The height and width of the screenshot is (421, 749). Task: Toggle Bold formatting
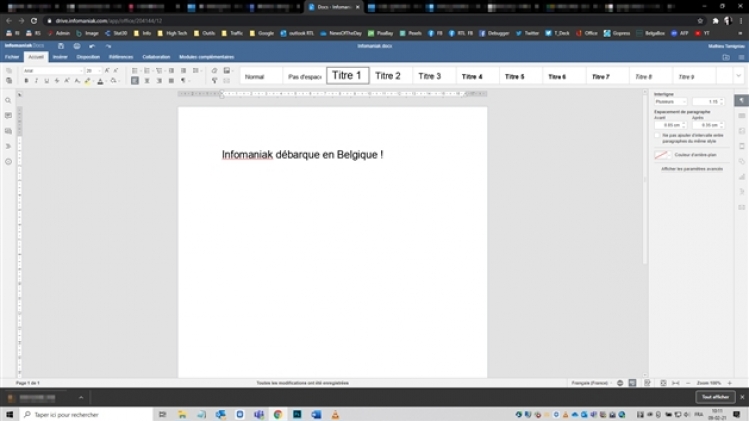tap(26, 81)
